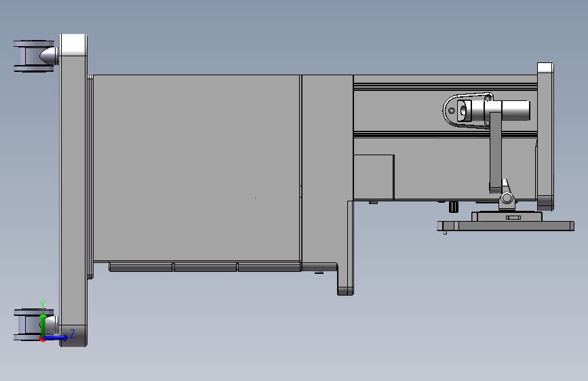
Task: Click the blue Z axis arrow of the triad
Action: tap(57, 338)
